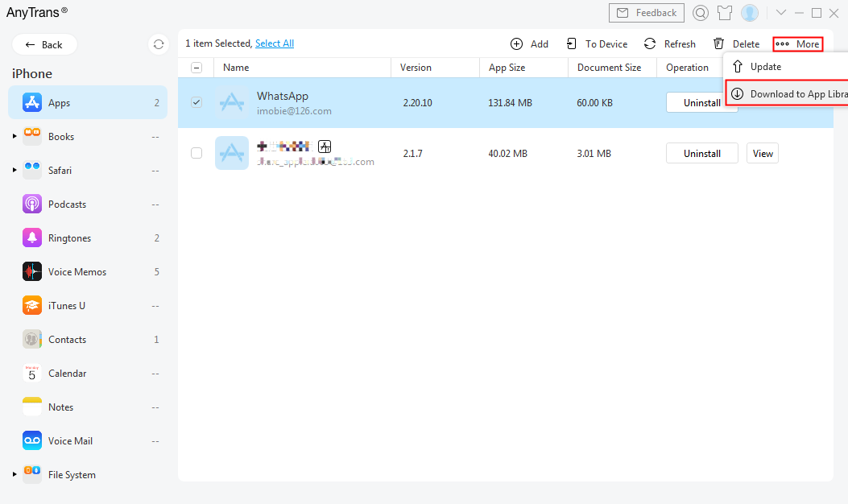Viewport: 848px width, 504px height.
Task: Expand the Books tree arrow
Action: point(14,137)
